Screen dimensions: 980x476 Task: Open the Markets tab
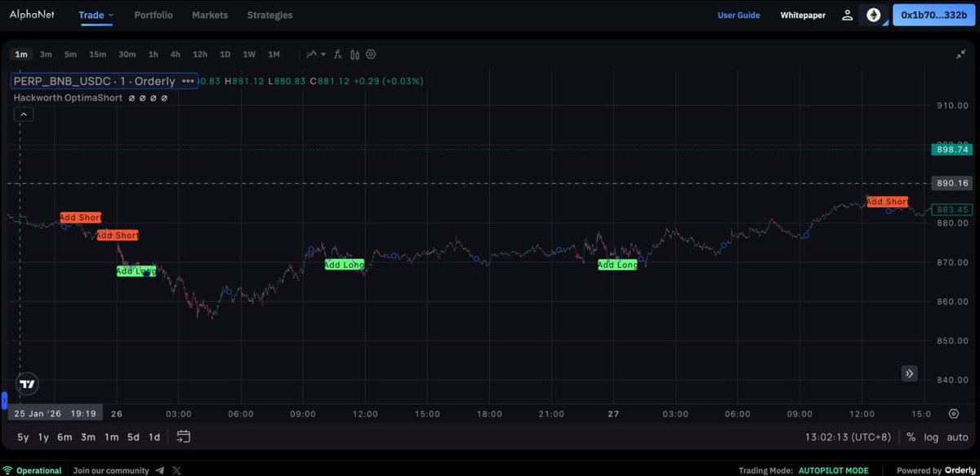[x=210, y=15]
